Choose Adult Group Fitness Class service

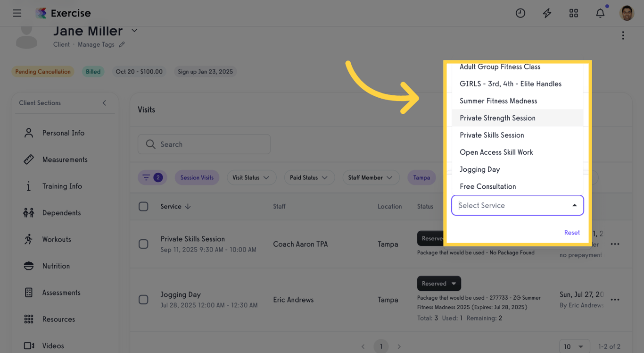coord(518,67)
